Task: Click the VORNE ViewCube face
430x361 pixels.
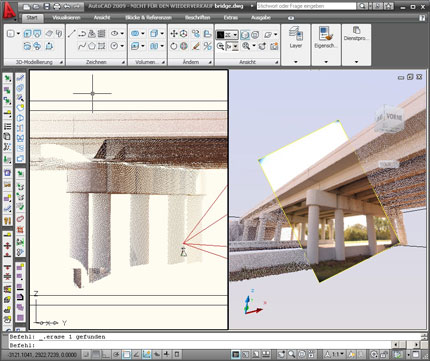Action: point(394,117)
